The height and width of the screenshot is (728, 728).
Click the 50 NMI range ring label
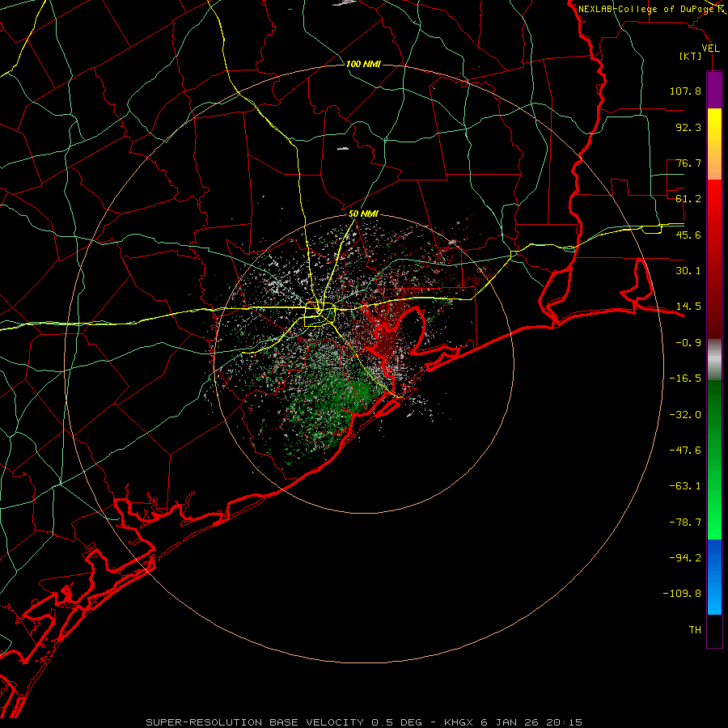point(363,214)
